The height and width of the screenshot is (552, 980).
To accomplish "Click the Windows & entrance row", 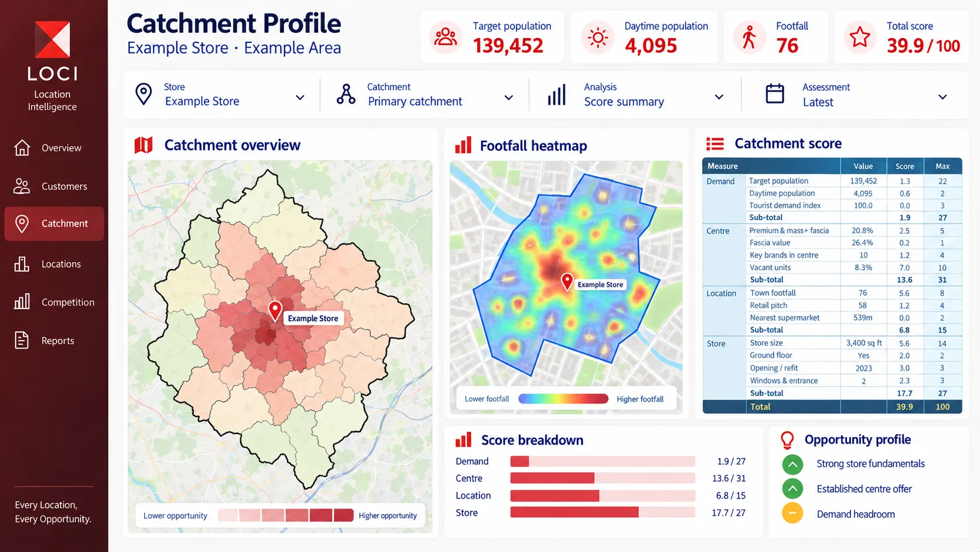I will [x=854, y=381].
